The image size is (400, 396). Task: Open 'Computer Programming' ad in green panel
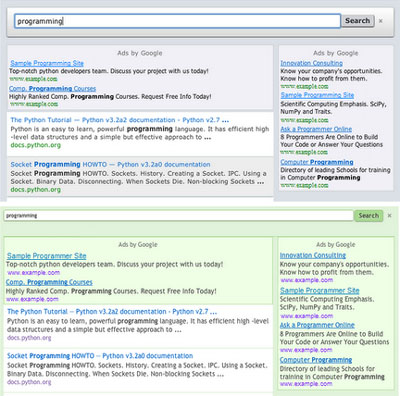pos(316,360)
